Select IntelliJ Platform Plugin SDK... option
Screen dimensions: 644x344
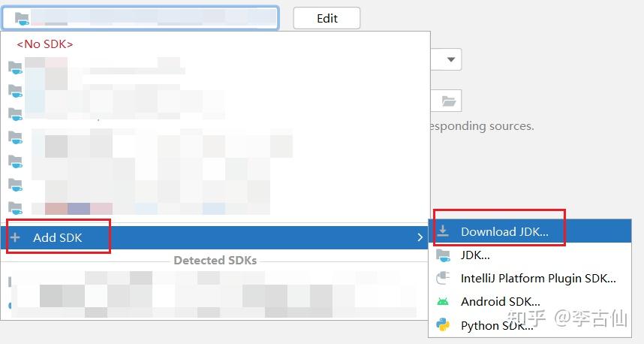[x=538, y=279]
